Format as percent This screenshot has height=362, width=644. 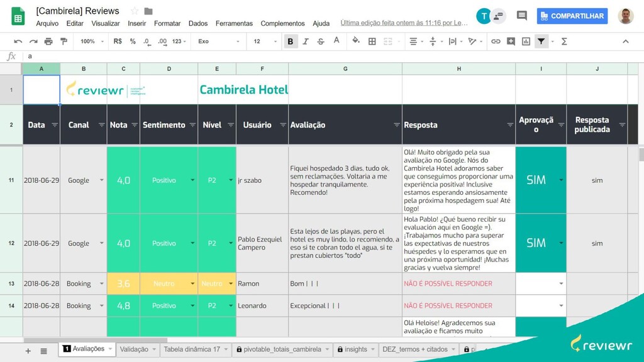coord(133,41)
